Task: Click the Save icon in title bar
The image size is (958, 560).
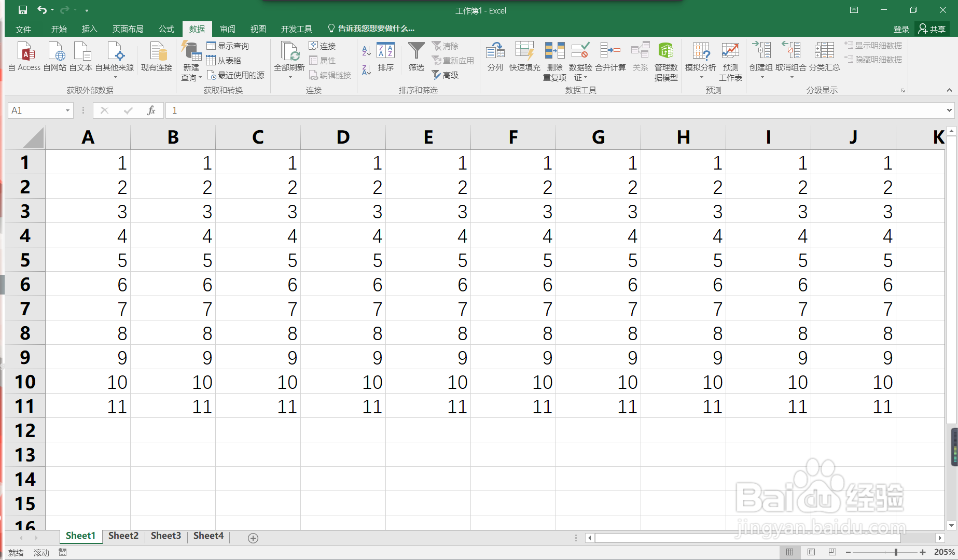Action: coord(23,10)
